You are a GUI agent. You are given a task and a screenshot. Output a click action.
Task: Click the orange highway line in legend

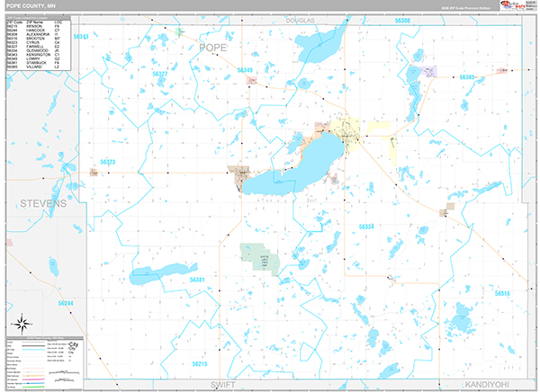click(33, 376)
